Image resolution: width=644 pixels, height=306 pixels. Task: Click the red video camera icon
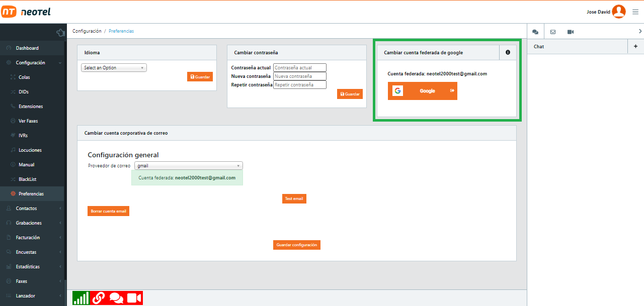[134, 298]
